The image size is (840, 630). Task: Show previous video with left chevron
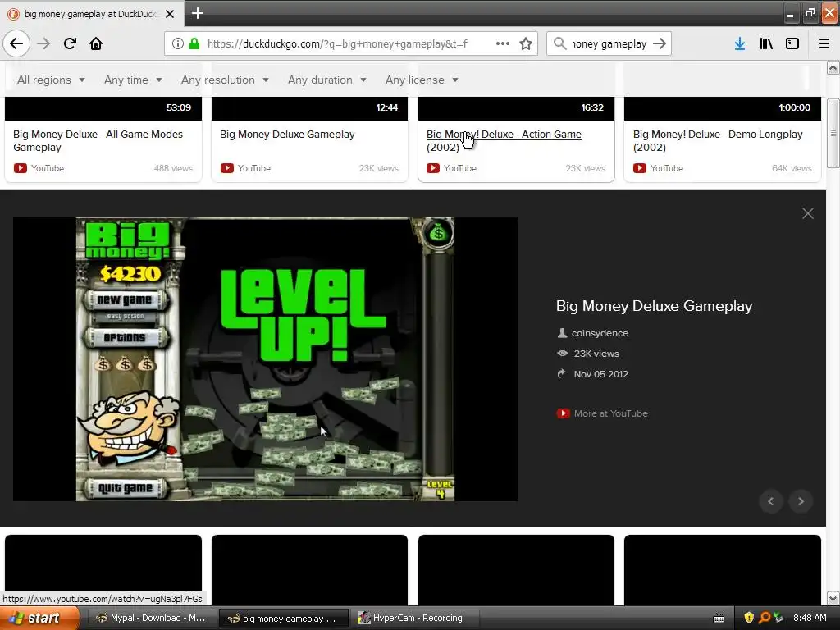tap(771, 501)
